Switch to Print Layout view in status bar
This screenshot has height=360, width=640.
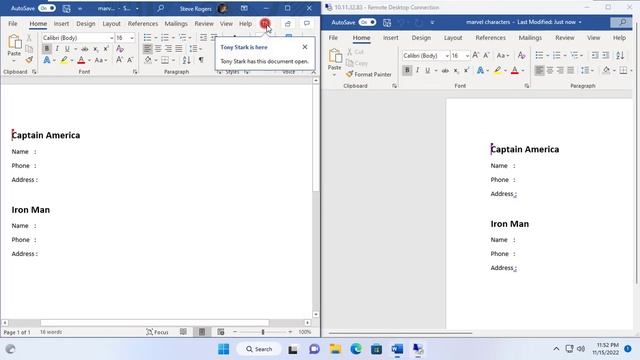202,332
